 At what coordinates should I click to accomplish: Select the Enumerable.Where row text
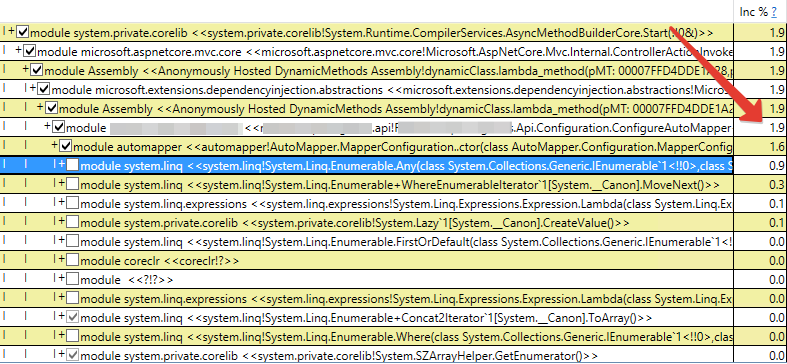[406, 336]
